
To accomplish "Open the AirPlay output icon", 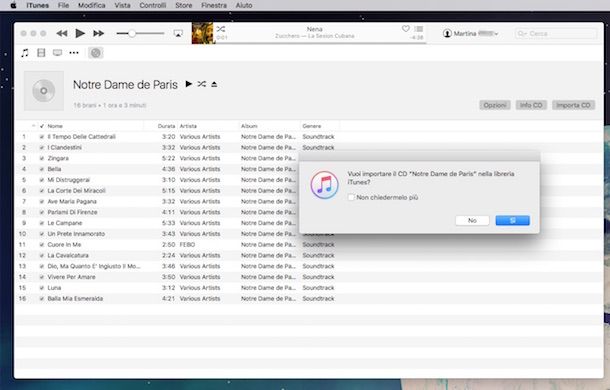I will 178,33.
